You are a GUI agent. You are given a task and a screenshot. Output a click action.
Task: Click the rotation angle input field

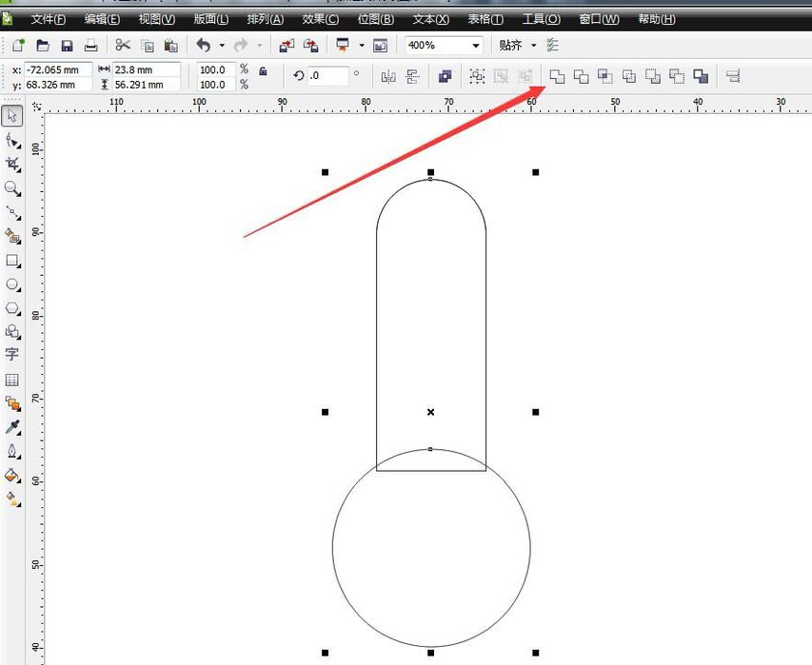tap(328, 76)
